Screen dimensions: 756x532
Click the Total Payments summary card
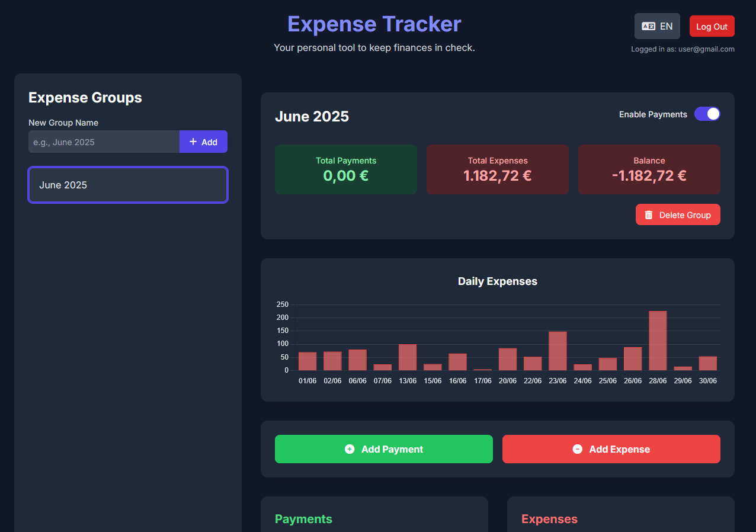point(346,169)
